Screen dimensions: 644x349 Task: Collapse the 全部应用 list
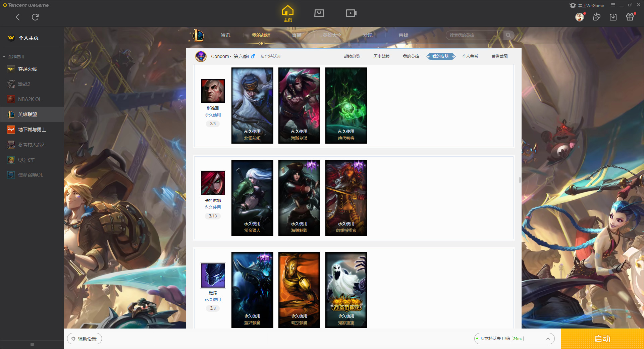[4, 57]
